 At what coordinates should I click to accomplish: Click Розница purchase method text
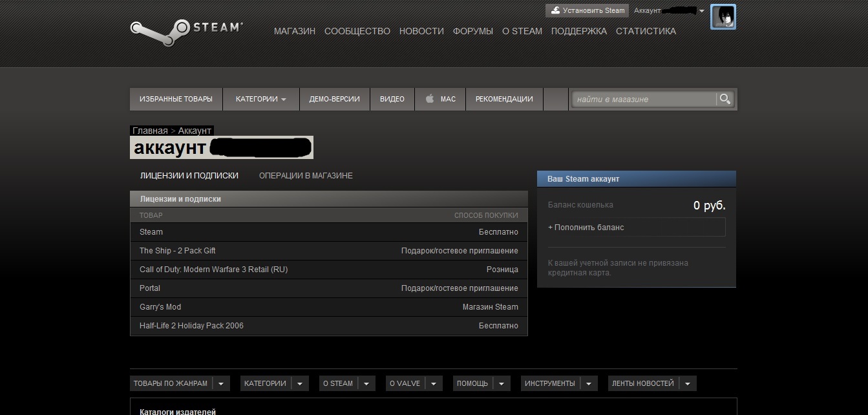502,270
